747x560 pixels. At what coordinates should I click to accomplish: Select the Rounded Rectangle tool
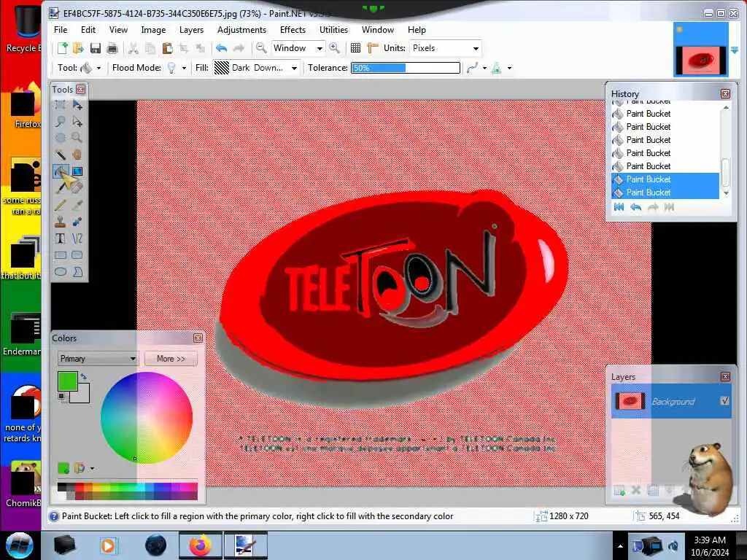(x=77, y=254)
